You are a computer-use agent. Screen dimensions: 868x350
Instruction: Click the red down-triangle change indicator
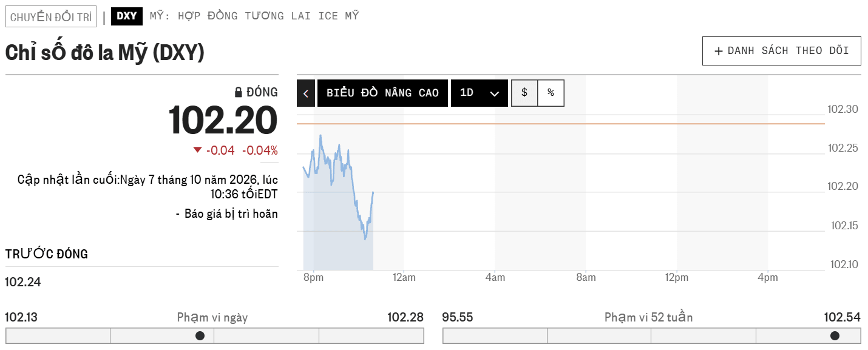(197, 150)
